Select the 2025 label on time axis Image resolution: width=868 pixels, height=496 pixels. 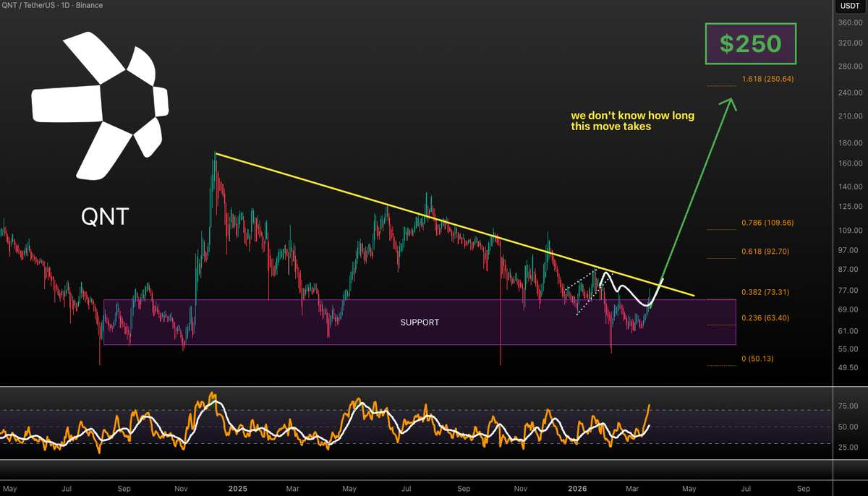(238, 489)
